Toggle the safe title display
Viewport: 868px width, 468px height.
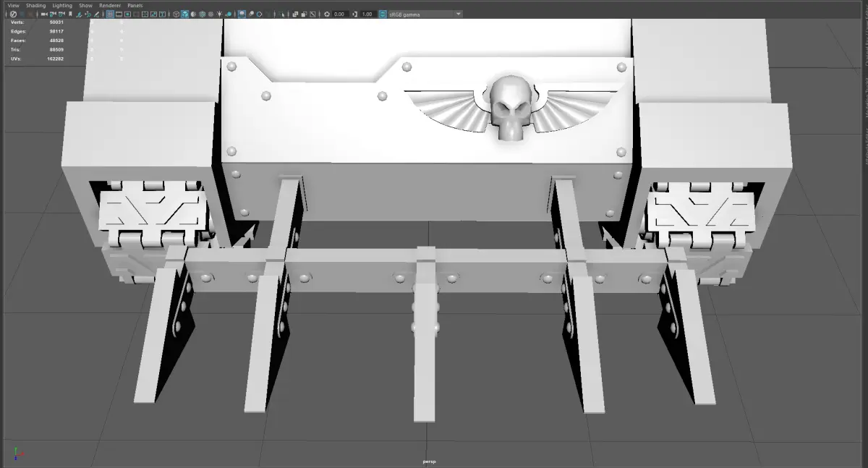point(163,14)
